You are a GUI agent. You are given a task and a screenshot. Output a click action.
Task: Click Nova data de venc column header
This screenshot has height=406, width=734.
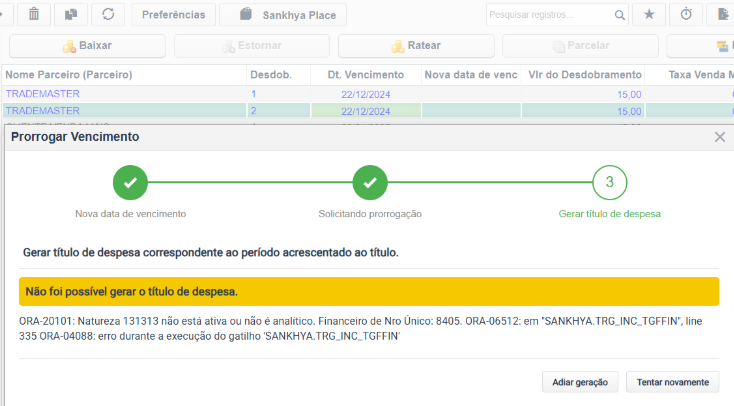[471, 75]
